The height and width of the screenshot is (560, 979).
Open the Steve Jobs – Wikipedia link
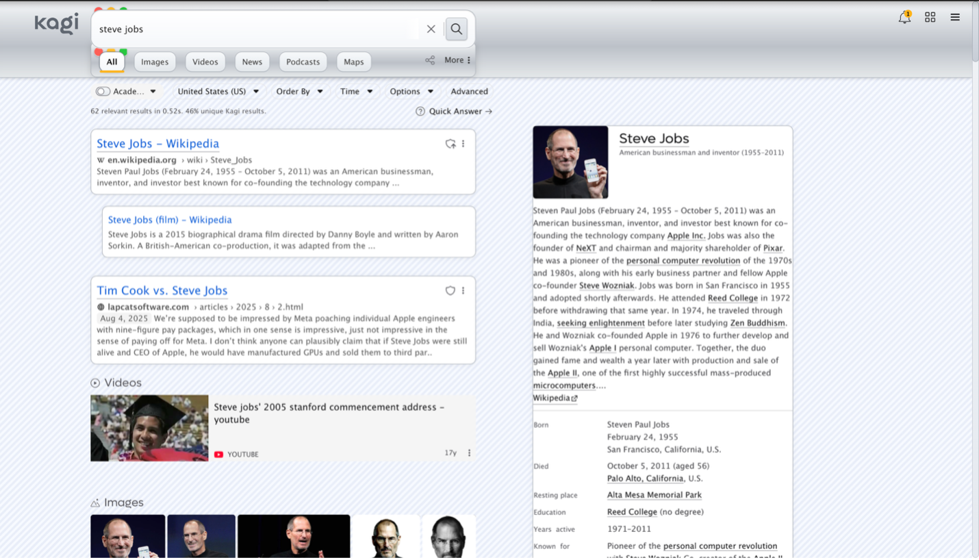[x=157, y=143]
